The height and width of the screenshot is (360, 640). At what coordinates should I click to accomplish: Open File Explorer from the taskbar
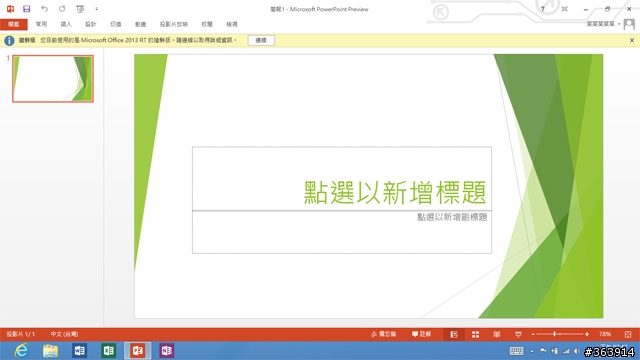pyautogui.click(x=51, y=351)
